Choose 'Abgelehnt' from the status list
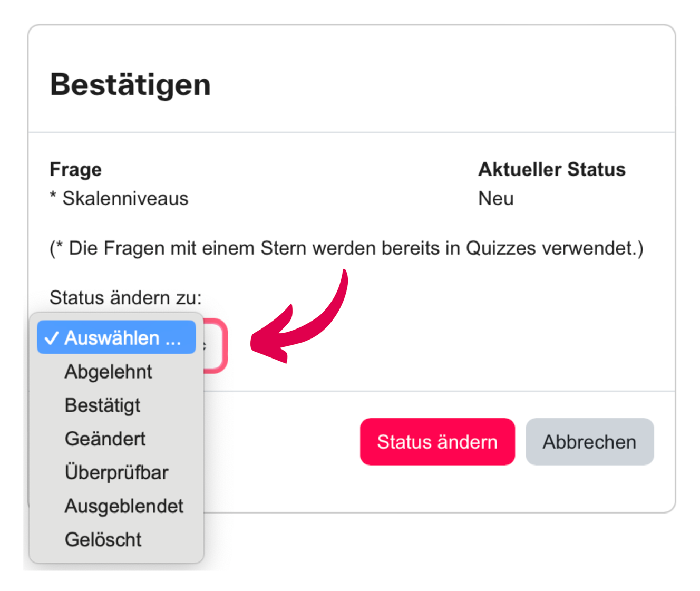700x591 pixels. [108, 372]
